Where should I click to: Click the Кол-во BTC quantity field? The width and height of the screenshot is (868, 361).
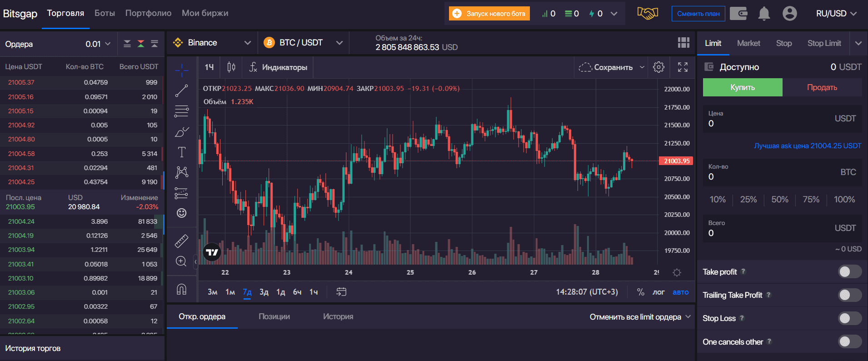pyautogui.click(x=783, y=172)
